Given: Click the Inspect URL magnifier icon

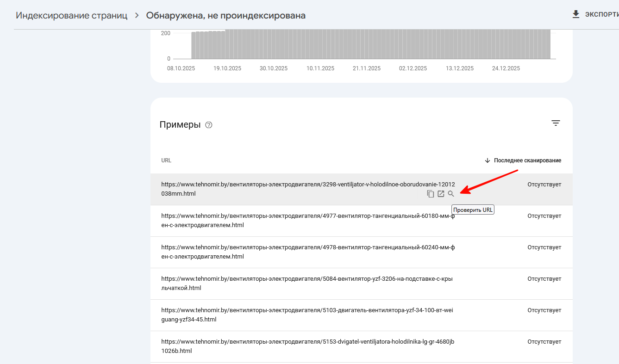Looking at the screenshot, I should coord(451,194).
